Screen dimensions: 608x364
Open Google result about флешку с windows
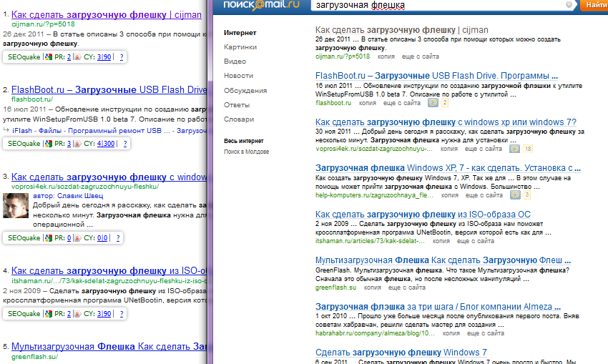[x=109, y=177]
